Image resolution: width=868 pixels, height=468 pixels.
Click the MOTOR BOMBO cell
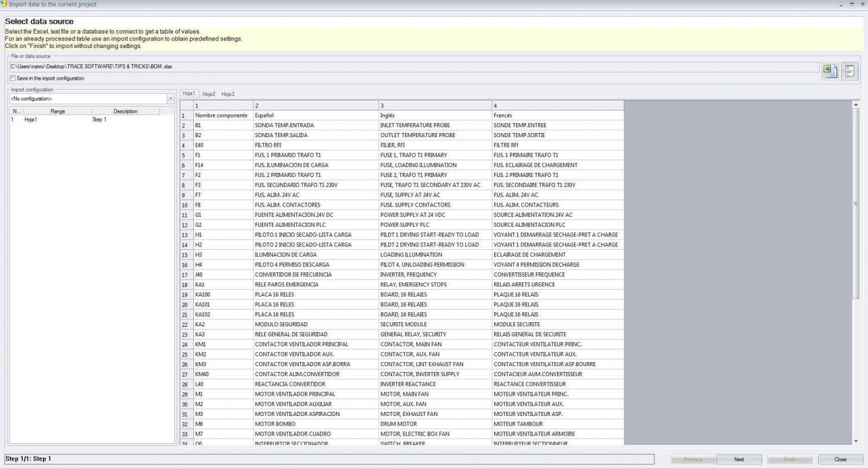[316, 424]
